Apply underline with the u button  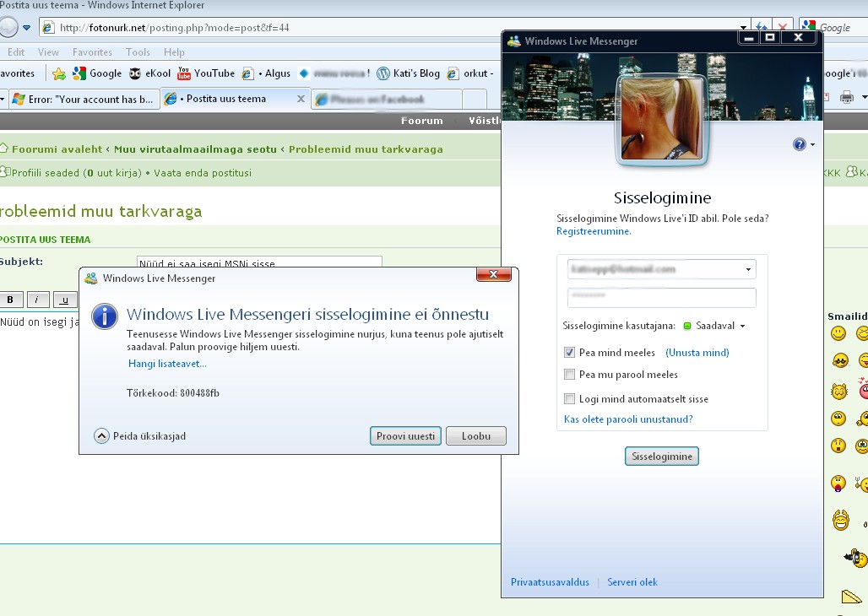pos(65,300)
